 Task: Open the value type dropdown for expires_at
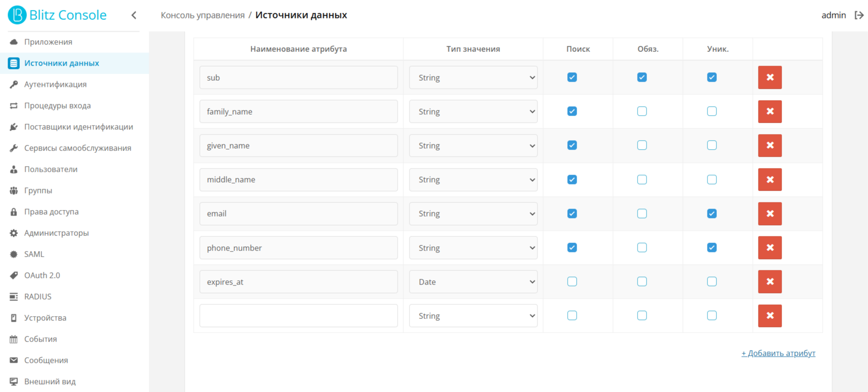click(x=473, y=282)
